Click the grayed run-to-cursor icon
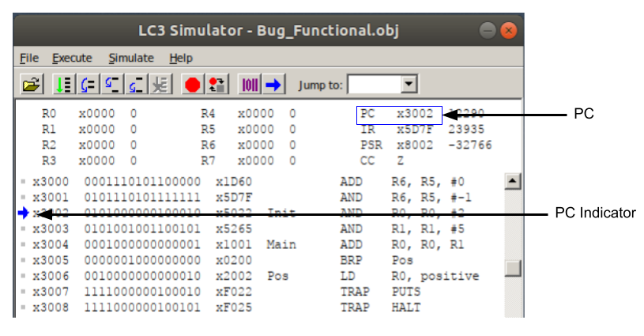This screenshot has height=336, width=644. (x=160, y=85)
